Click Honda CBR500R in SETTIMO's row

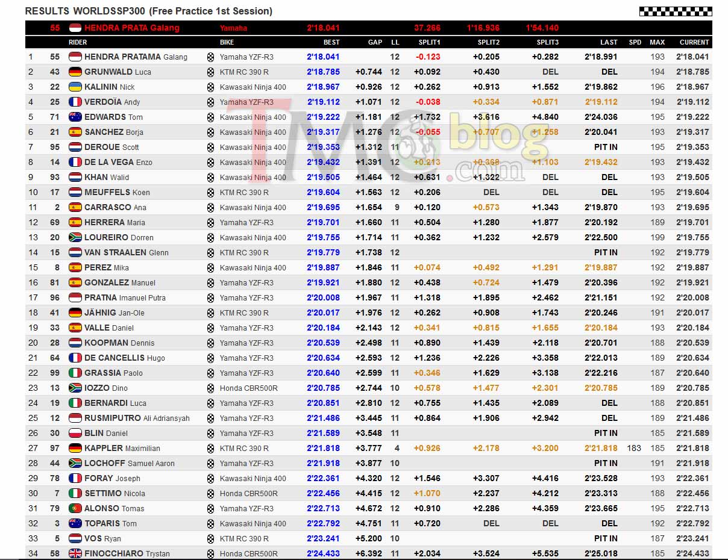248,493
